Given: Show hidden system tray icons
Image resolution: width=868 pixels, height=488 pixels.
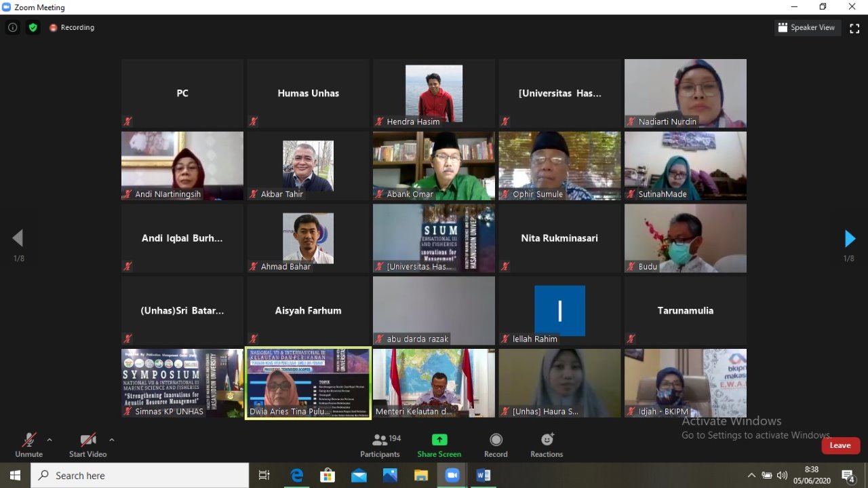Looking at the screenshot, I should pos(751,475).
